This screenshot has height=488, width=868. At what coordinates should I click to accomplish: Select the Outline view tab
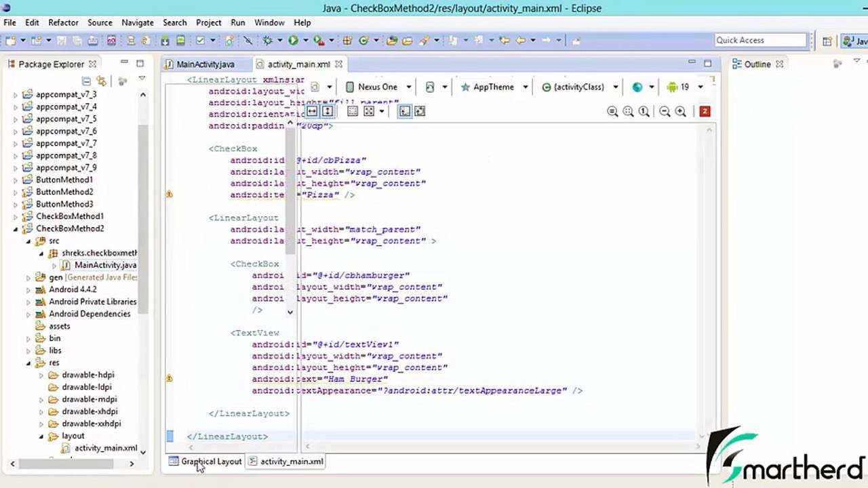pos(757,64)
